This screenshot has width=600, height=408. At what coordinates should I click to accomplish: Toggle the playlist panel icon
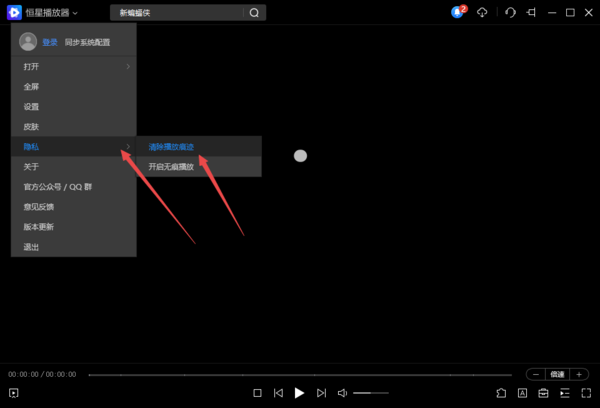565,393
